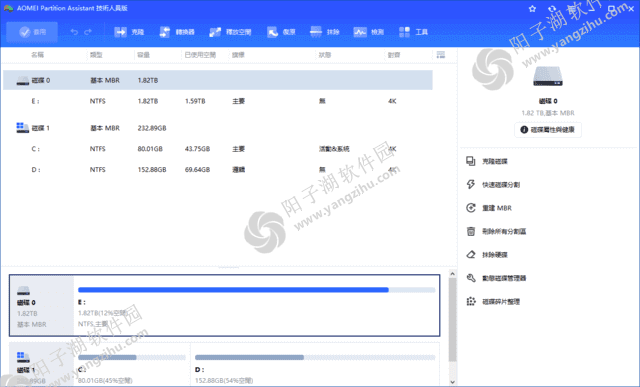Click the 1.59TB used space value

(x=195, y=101)
